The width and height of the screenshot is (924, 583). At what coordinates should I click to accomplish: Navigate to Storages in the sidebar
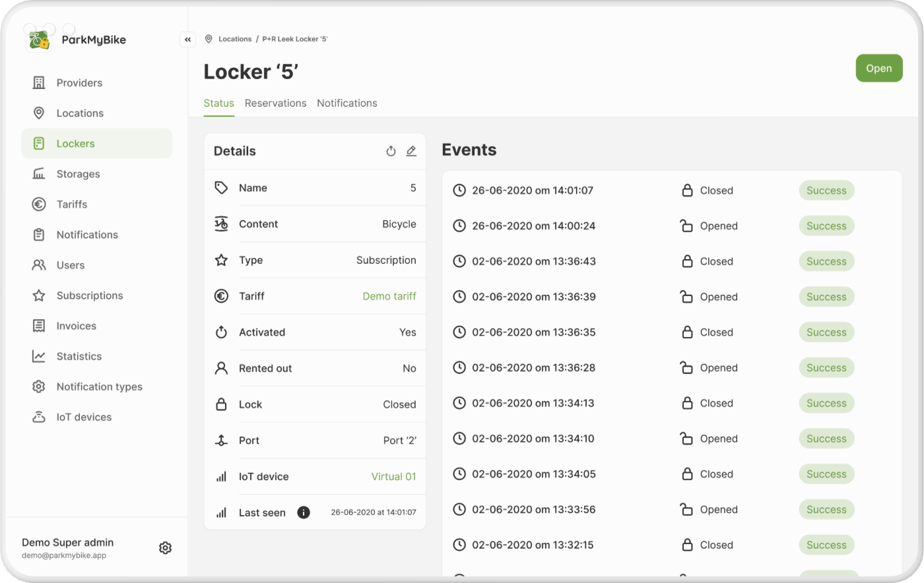pyautogui.click(x=78, y=174)
